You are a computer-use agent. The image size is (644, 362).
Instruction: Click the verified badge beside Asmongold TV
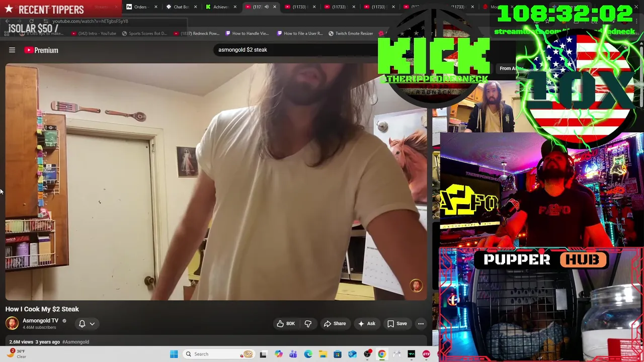tap(64, 321)
